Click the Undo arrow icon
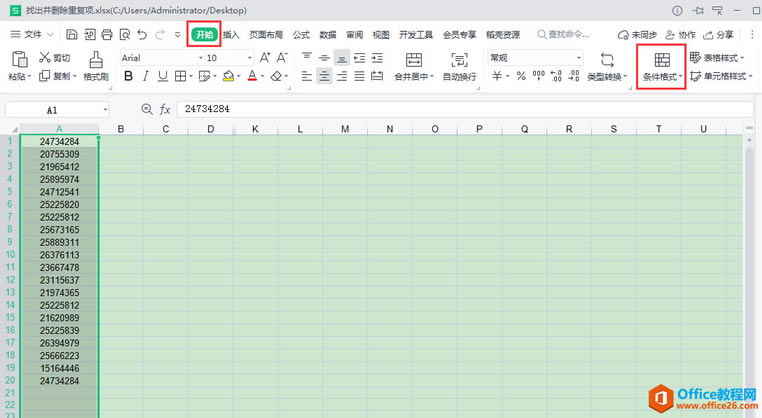Viewport: 762px width, 418px height. tap(142, 35)
